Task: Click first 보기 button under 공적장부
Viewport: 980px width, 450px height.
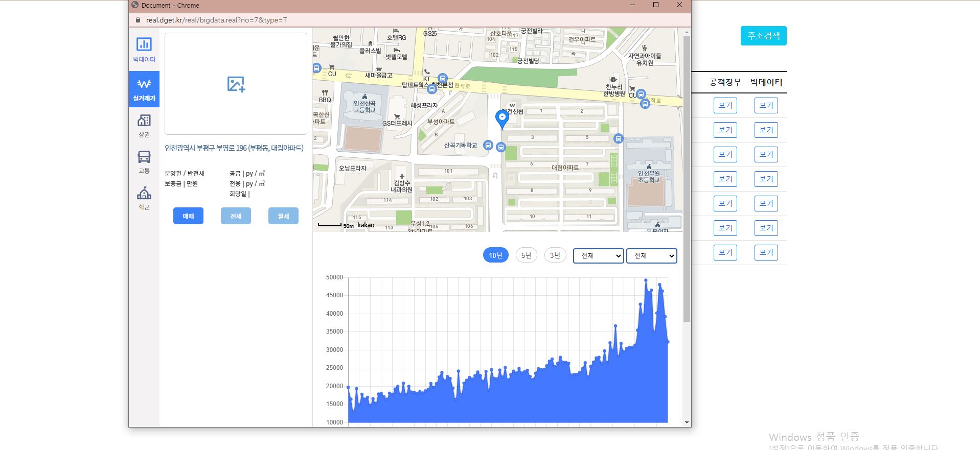Action: coord(725,105)
